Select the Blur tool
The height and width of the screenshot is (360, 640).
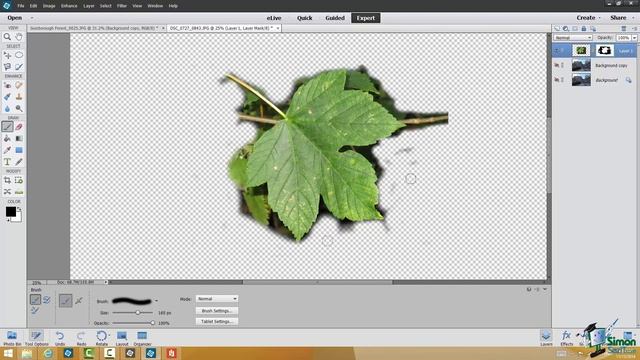[x=7, y=108]
